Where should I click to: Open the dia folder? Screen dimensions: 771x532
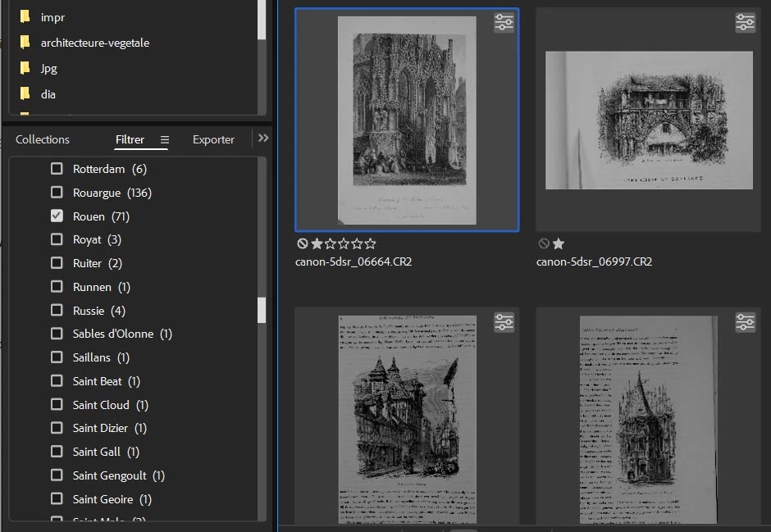48,94
